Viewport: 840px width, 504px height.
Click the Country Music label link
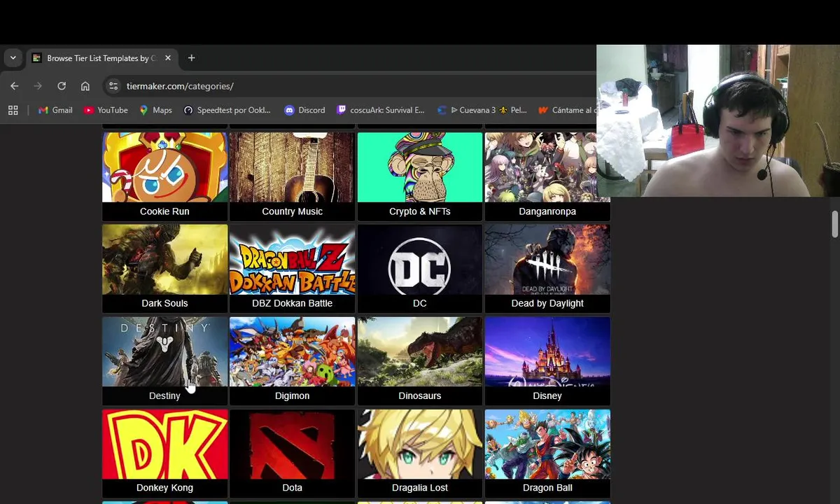pos(292,211)
